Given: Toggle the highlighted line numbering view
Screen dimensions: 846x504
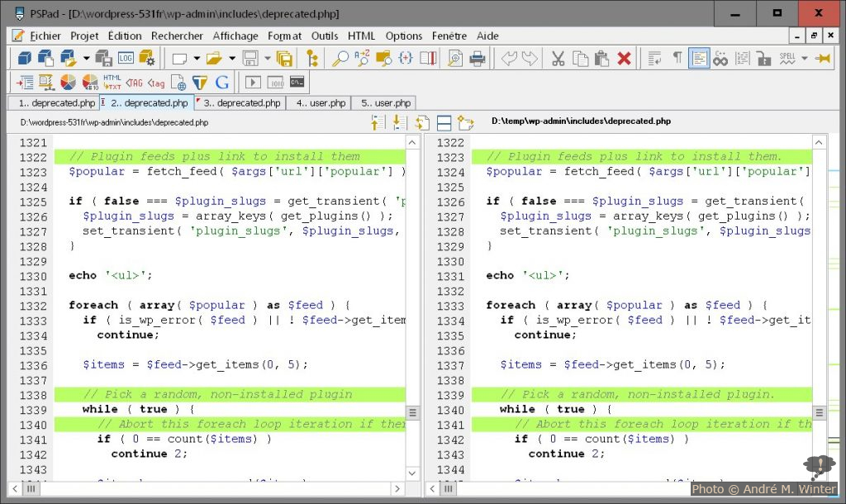Looking at the screenshot, I should point(697,59).
